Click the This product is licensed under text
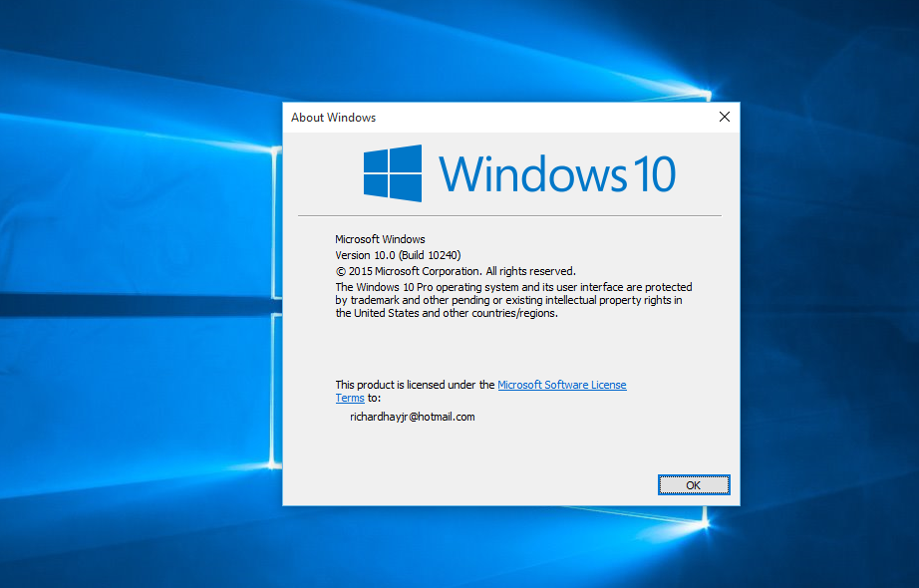This screenshot has height=588, width=919. [414, 385]
